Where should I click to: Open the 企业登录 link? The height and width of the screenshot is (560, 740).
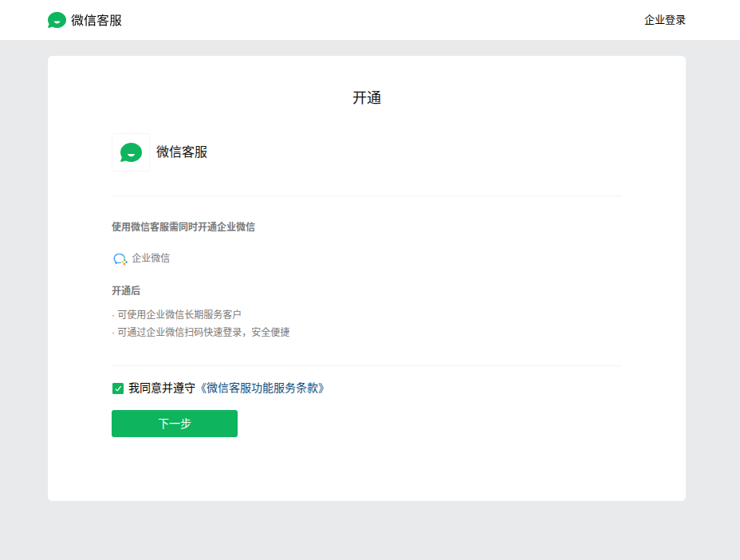click(x=664, y=20)
